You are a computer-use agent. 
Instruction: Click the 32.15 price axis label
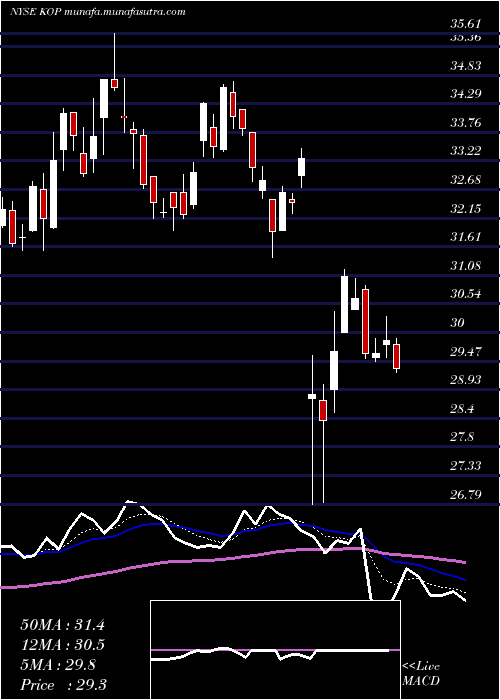coord(466,208)
